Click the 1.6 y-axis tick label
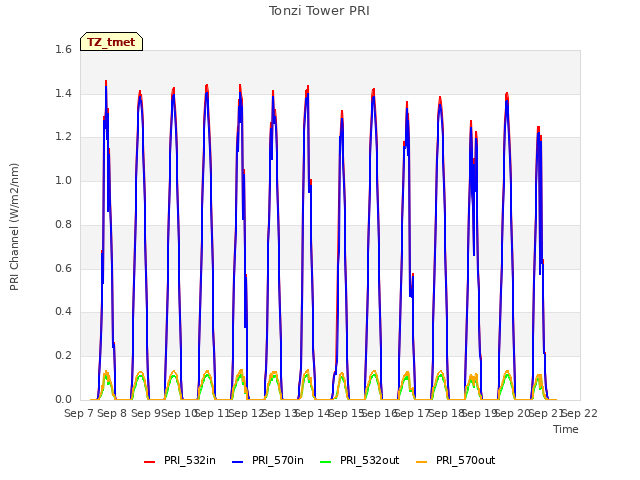The width and height of the screenshot is (640, 480). click(x=63, y=49)
